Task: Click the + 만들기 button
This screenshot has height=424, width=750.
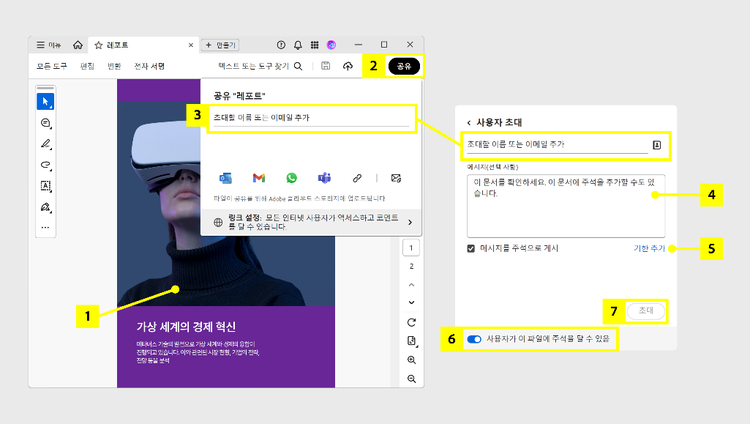Action: pyautogui.click(x=220, y=45)
